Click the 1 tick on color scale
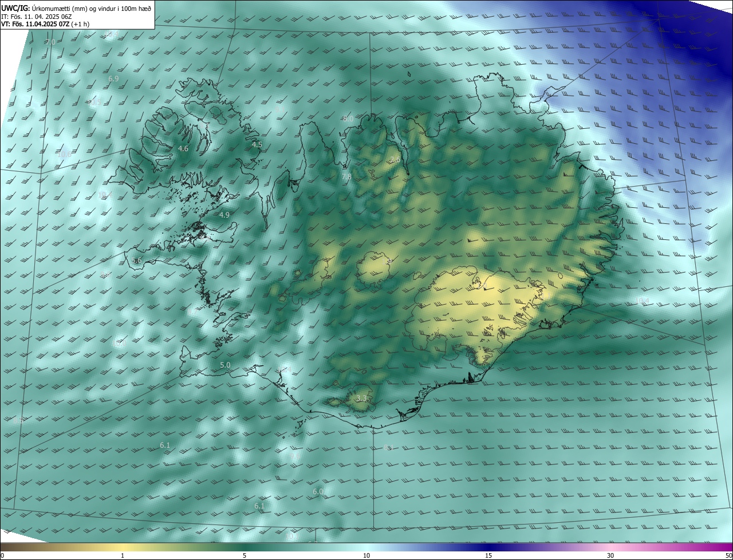733x560 pixels. pyautogui.click(x=123, y=555)
